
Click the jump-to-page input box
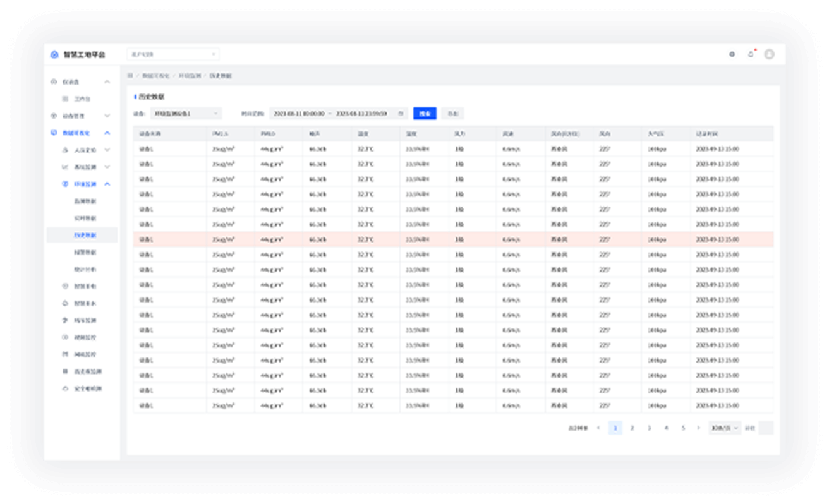tap(766, 428)
